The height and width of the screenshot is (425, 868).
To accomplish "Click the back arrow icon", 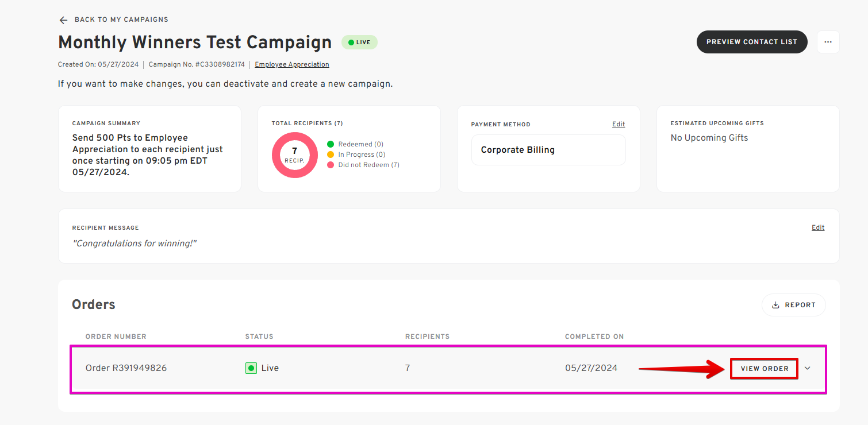I will (63, 20).
